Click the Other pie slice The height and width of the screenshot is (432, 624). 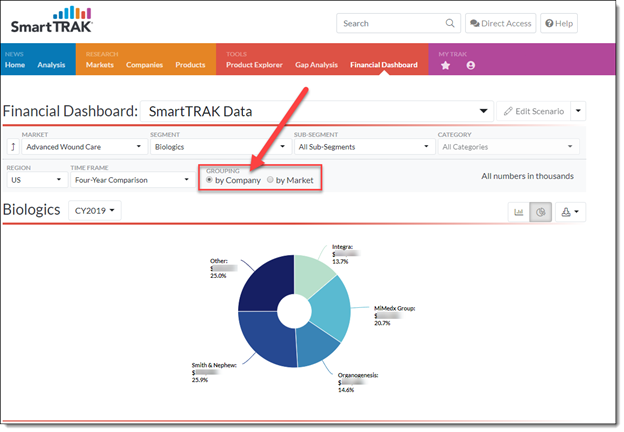pos(267,283)
